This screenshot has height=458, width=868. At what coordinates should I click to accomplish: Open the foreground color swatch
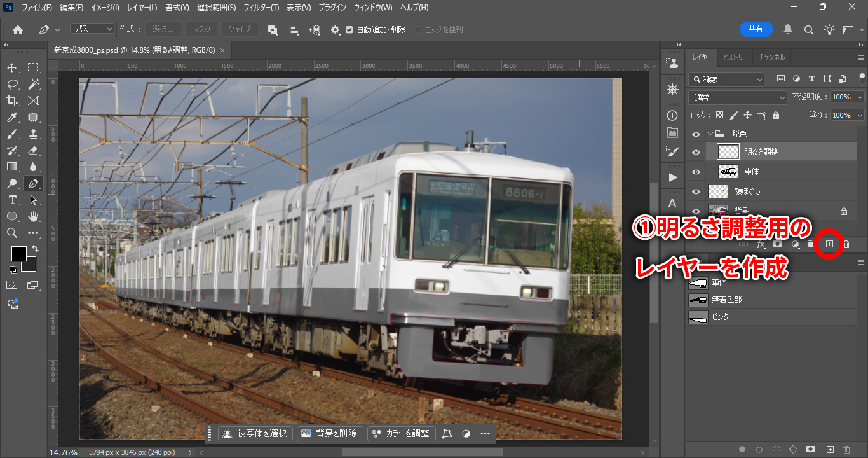pos(18,253)
